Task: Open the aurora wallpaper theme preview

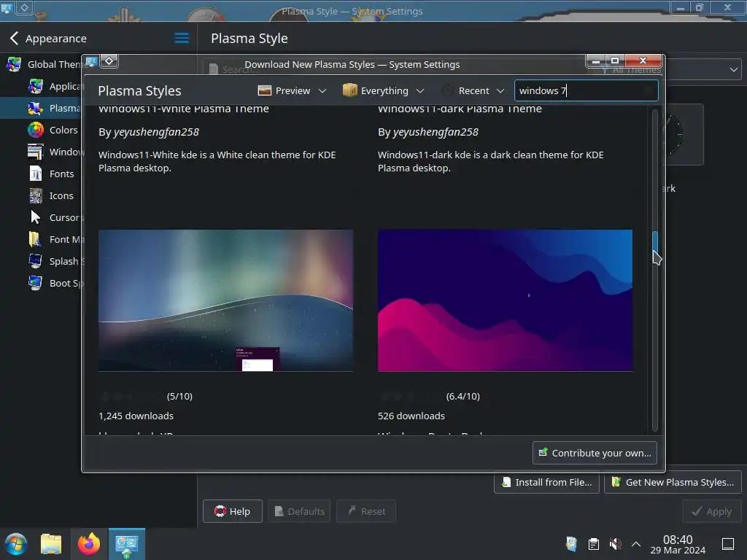Action: (226, 300)
